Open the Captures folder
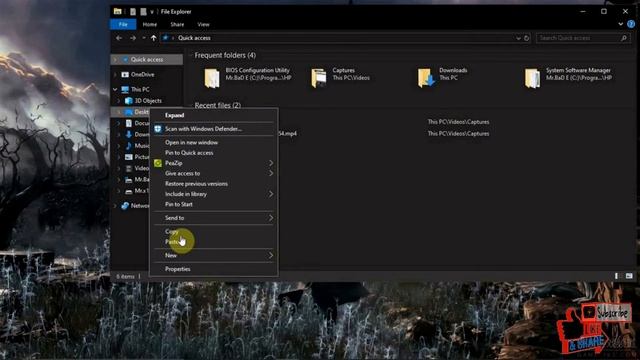Image resolution: width=640 pixels, height=360 pixels. click(x=340, y=78)
